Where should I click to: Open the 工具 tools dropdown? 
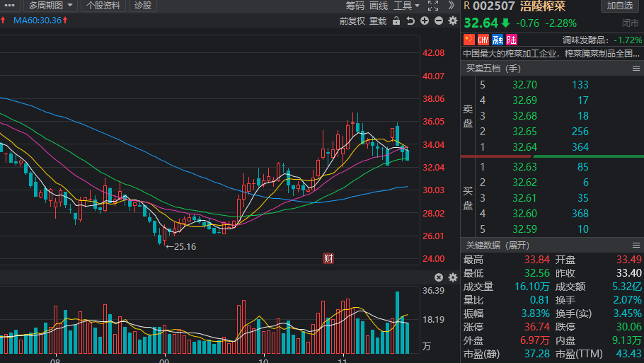(x=407, y=6)
